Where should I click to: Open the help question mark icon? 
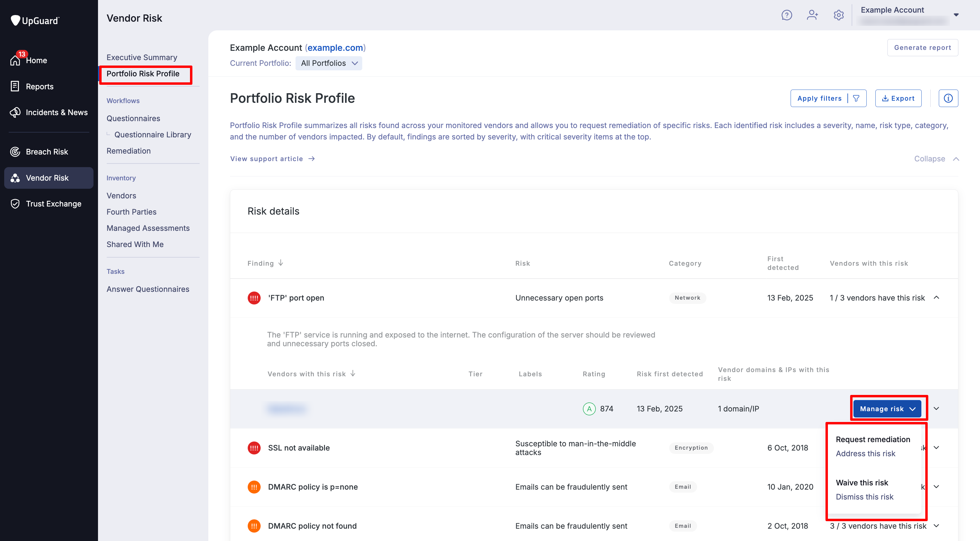tap(786, 15)
